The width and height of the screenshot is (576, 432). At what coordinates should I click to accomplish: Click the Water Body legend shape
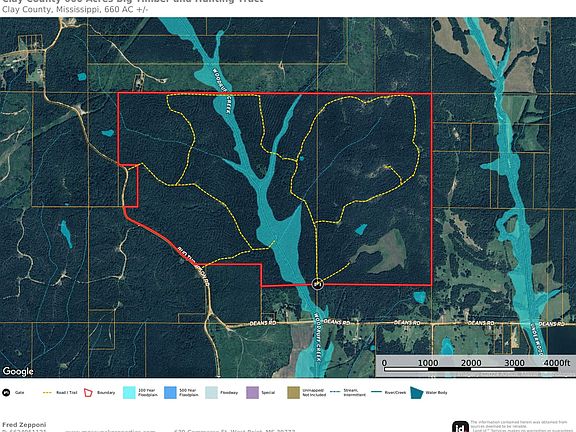(417, 392)
